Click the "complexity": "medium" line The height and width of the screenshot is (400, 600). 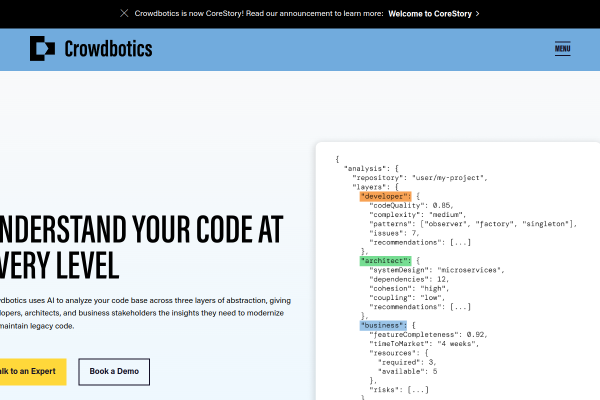click(417, 215)
